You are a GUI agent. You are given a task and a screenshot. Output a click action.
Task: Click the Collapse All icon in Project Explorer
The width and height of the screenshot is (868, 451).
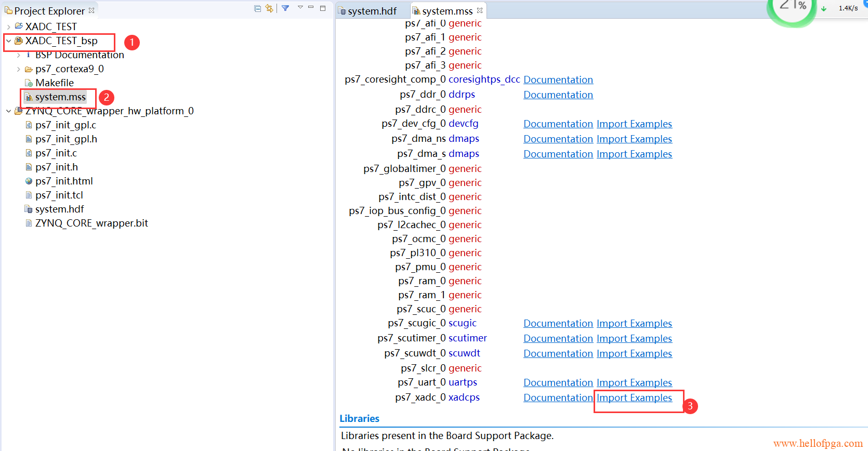[257, 8]
